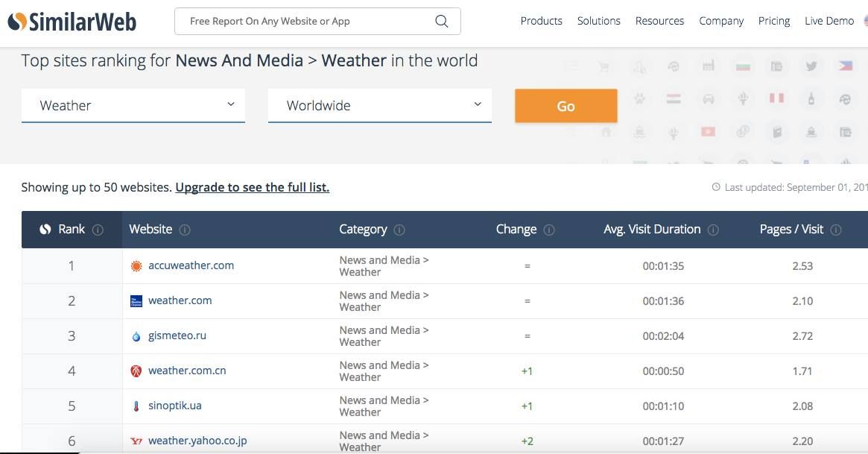Click Upgrade to see the full list
This screenshot has width=868, height=454.
coord(253,187)
